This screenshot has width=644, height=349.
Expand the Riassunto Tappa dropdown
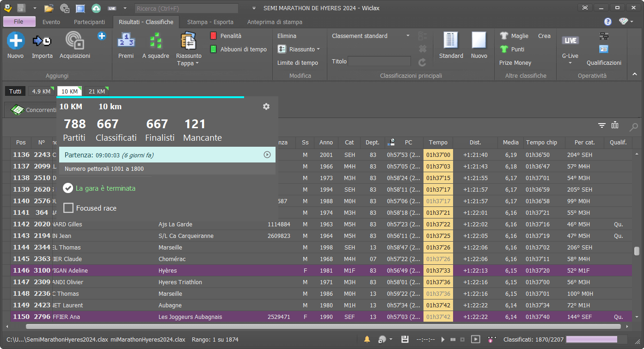click(197, 63)
